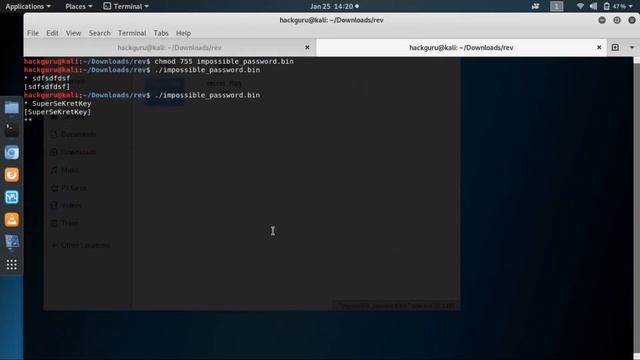This screenshot has height=360, width=640.
Task: Open the blue round browser dock icon
Action: [x=11, y=153]
